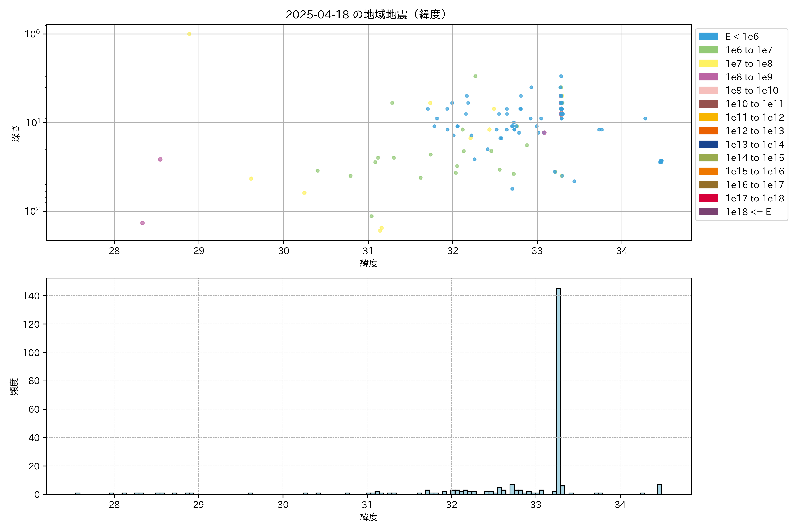
Task: Select the yellow 1e7 to 1e8 swatch
Action: tap(708, 63)
